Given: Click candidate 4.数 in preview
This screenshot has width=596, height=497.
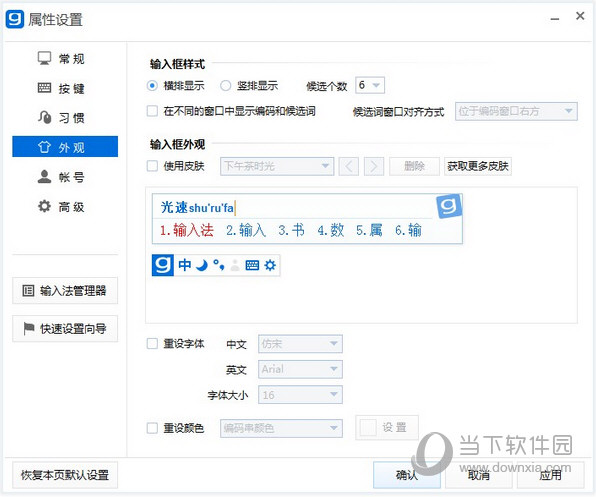Looking at the screenshot, I should (x=331, y=230).
